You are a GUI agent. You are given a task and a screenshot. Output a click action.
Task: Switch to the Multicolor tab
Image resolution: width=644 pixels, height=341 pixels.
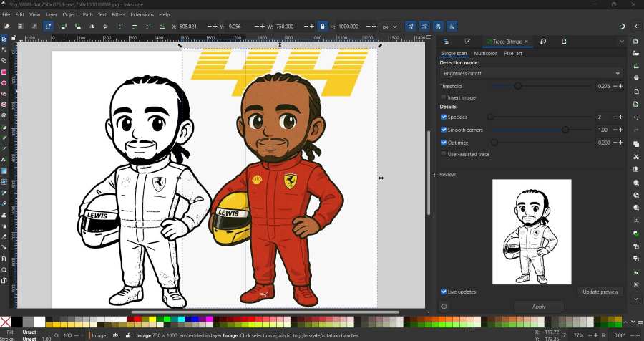pyautogui.click(x=485, y=54)
